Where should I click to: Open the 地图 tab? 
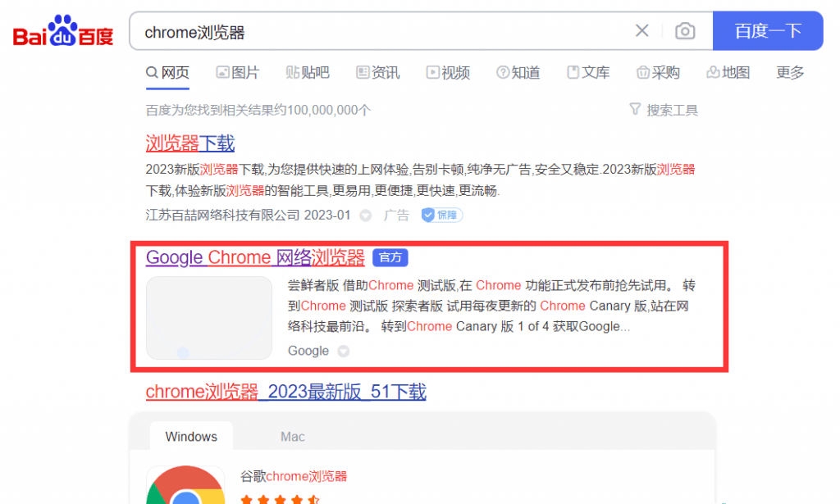(728, 73)
